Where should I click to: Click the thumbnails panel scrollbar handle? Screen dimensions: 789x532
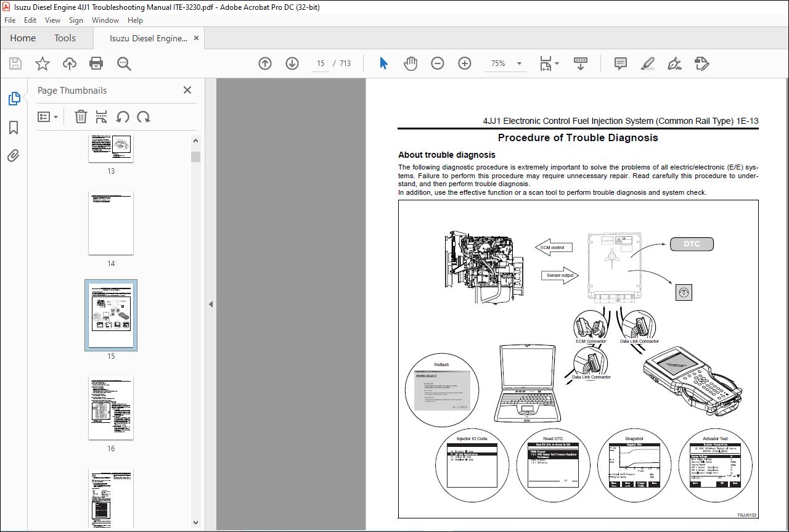[195, 157]
